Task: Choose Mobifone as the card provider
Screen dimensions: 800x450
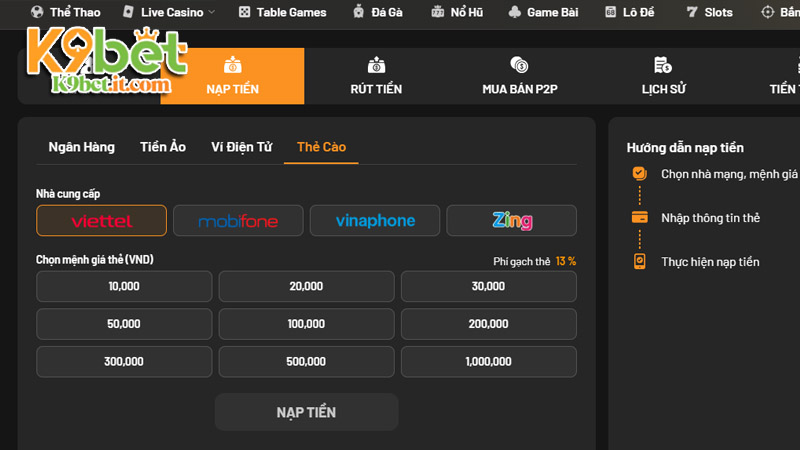Action: pos(238,220)
